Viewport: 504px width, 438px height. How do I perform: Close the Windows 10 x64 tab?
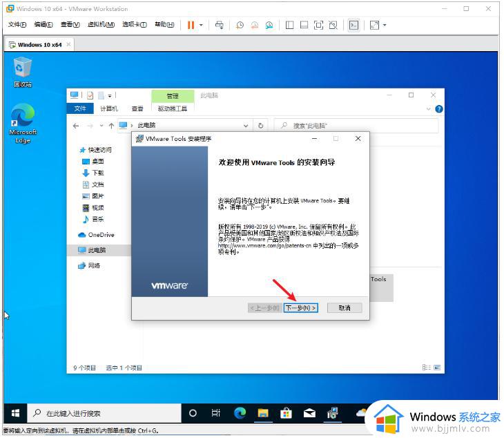tap(68, 44)
